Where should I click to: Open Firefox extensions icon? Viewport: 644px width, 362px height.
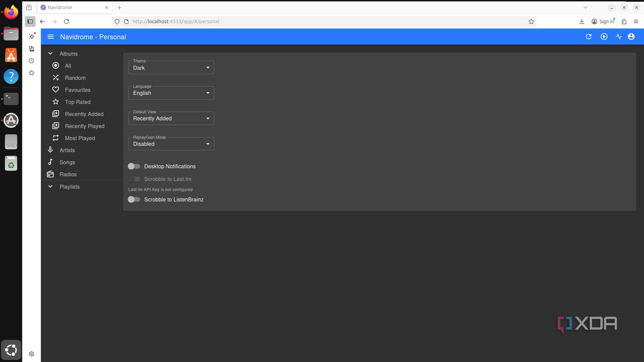click(x=624, y=21)
